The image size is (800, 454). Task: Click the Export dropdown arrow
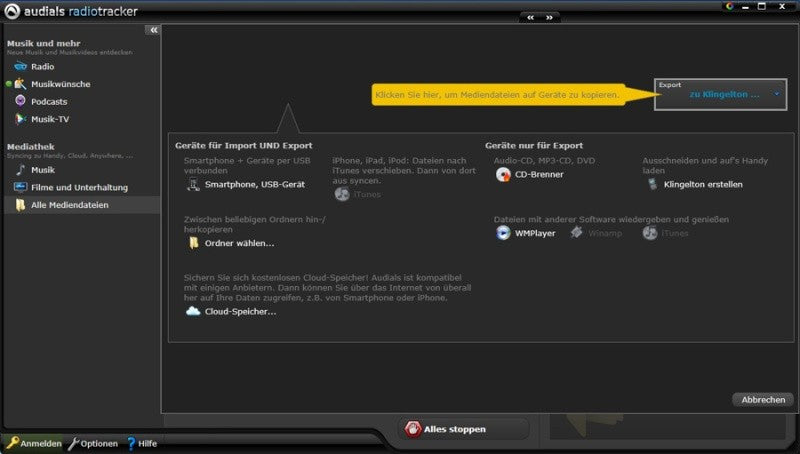(x=777, y=94)
